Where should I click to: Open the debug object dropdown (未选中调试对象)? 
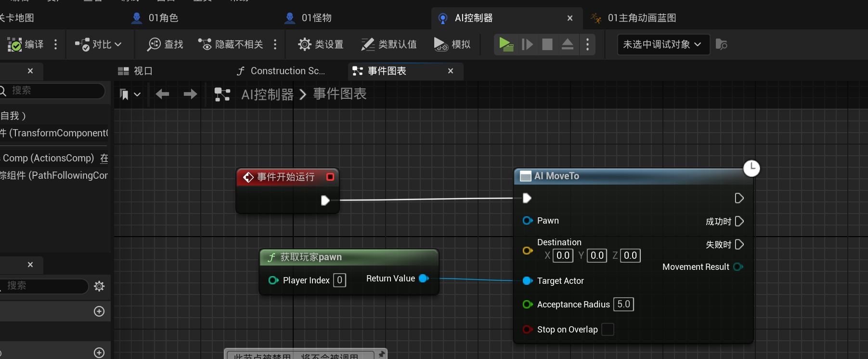(663, 44)
